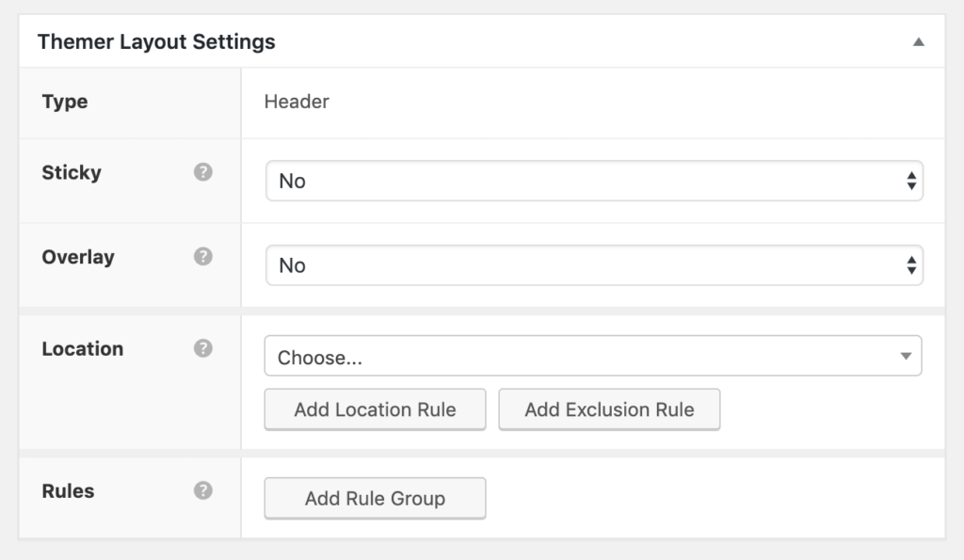
Task: Click the Header type value text
Action: [297, 102]
